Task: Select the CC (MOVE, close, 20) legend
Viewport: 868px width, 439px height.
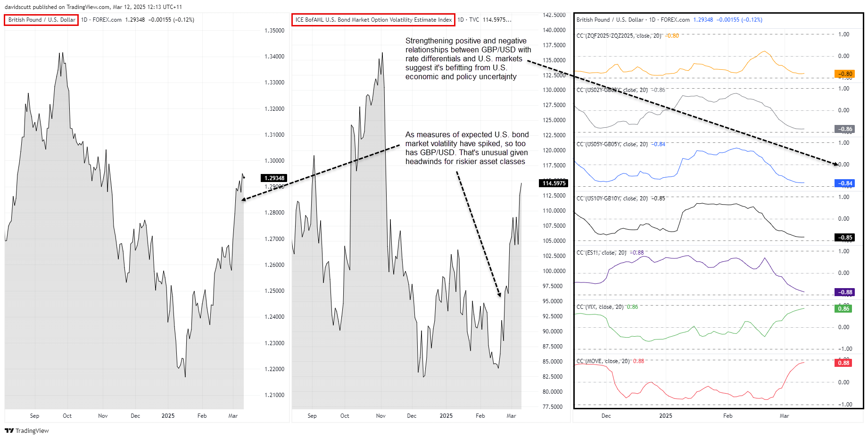Action: (603, 361)
